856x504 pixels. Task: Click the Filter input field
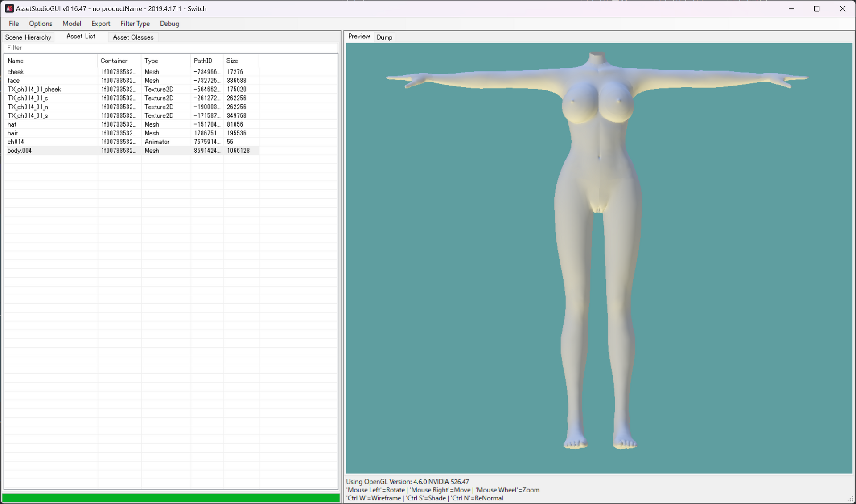(x=171, y=48)
